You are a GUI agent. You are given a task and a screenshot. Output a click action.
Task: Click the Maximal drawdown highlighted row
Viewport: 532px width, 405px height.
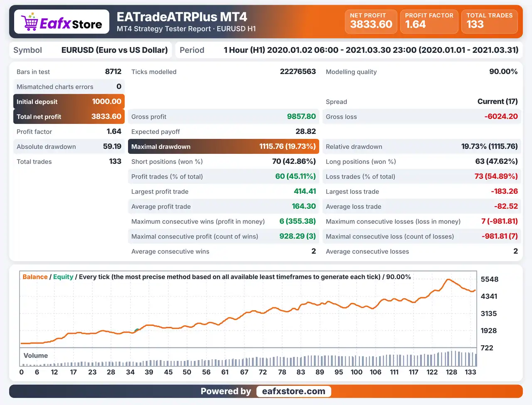point(224,146)
